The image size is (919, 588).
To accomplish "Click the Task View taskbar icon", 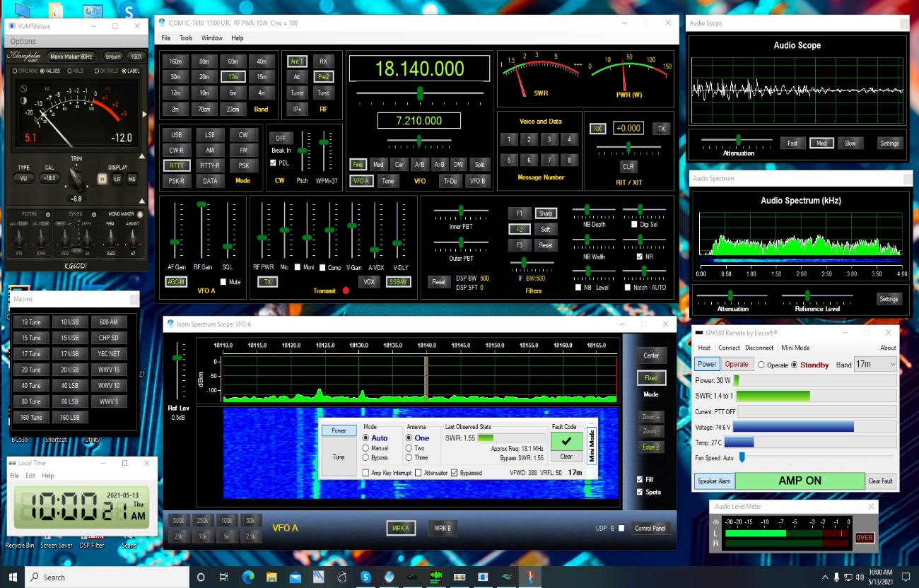I will (x=224, y=577).
